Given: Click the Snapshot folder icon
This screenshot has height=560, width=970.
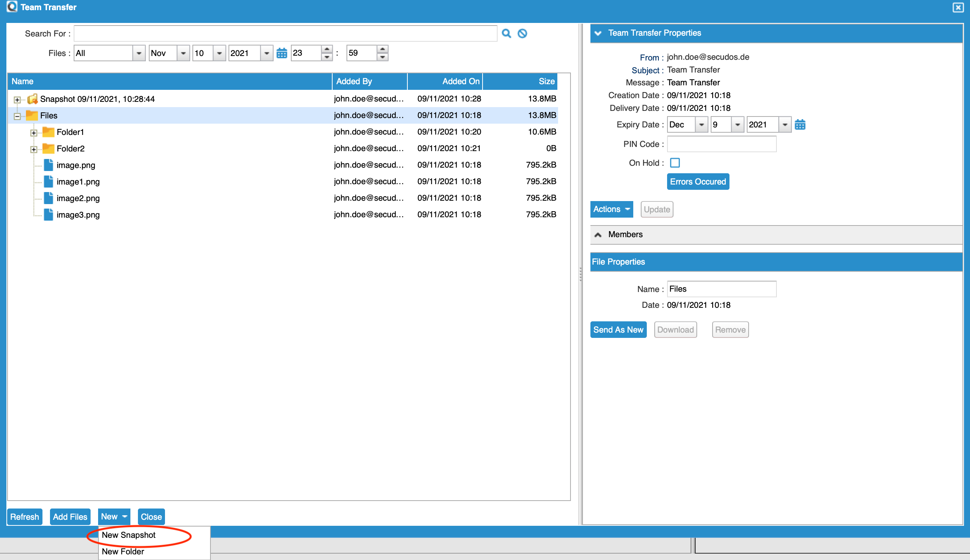Looking at the screenshot, I should click(x=33, y=99).
